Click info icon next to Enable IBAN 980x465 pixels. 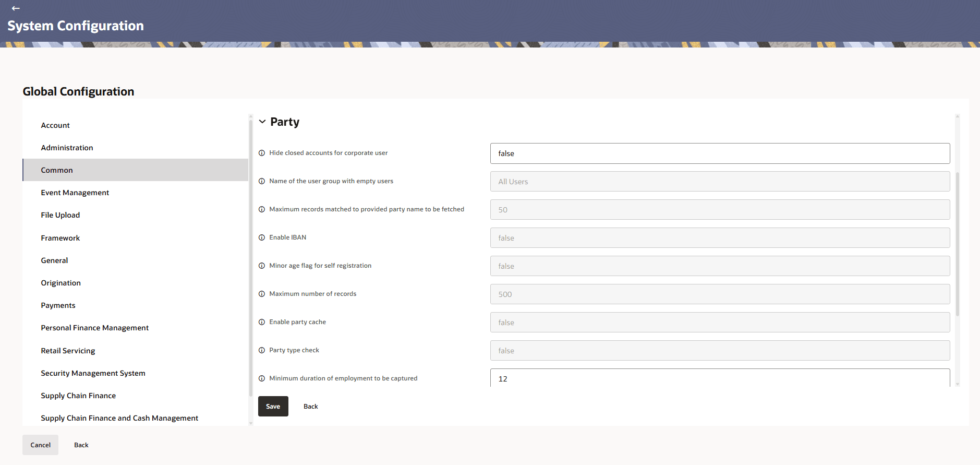(x=262, y=237)
